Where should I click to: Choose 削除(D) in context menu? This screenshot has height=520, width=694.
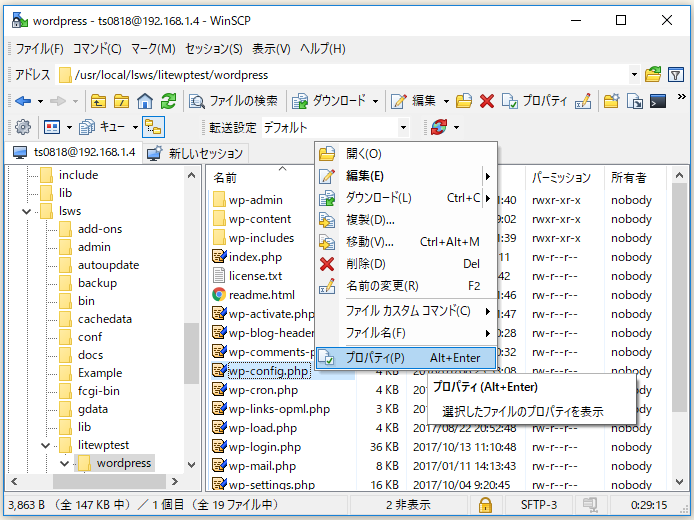pyautogui.click(x=405, y=264)
